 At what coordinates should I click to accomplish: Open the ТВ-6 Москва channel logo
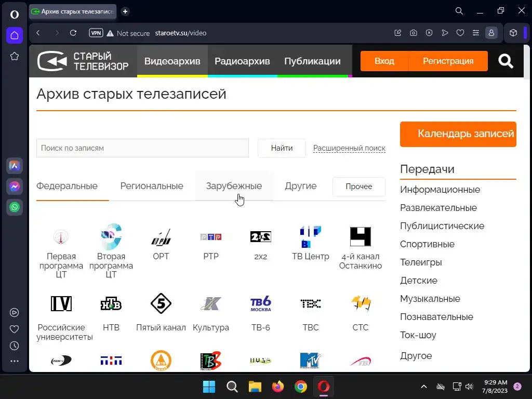point(261,303)
